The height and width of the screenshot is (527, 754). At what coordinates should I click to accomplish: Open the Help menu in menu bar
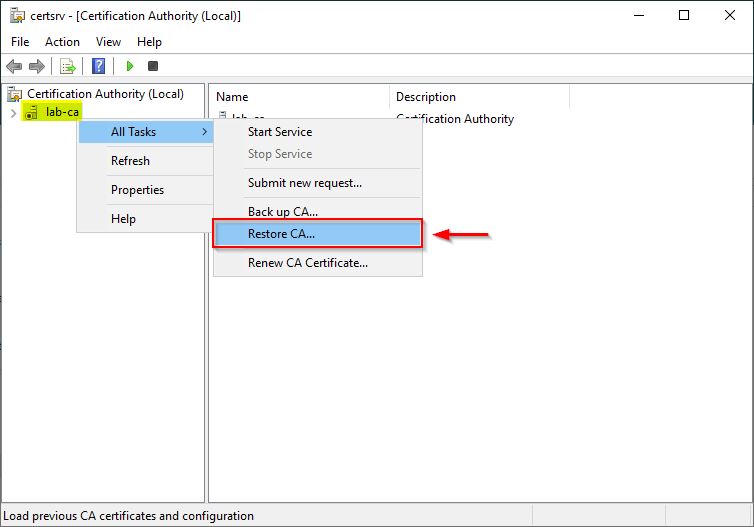(149, 42)
